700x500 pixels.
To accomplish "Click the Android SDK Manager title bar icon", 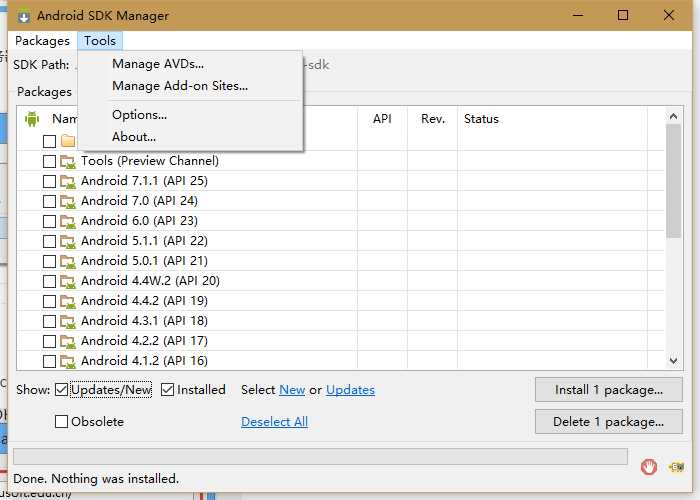I will coord(24,16).
